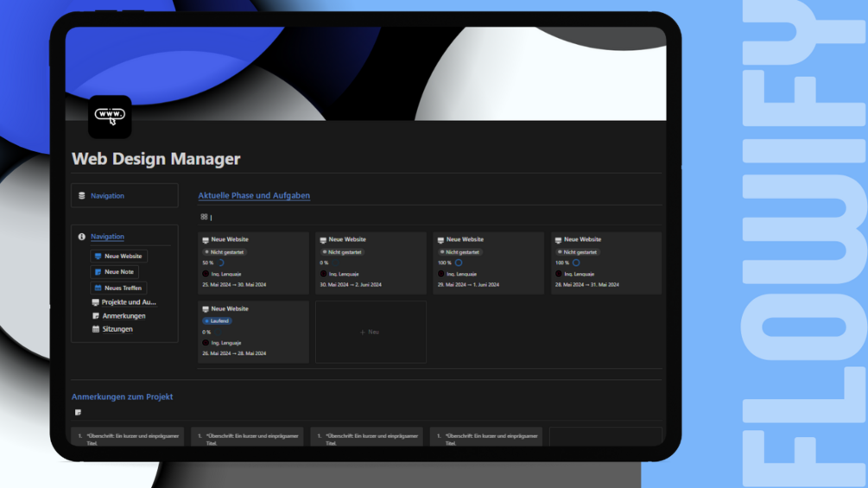Click the page icon on the card dated 29. Mai 2024
This screenshot has height=488, width=868.
click(440, 240)
